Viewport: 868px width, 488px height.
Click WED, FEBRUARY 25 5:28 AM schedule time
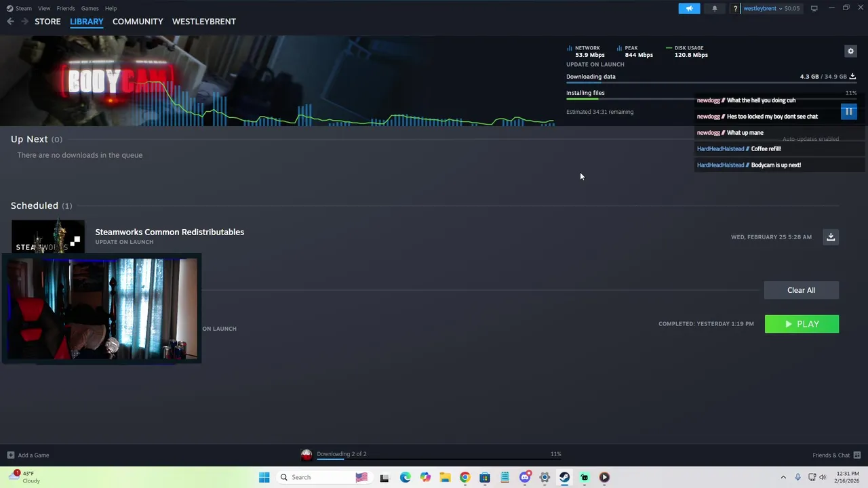771,237
